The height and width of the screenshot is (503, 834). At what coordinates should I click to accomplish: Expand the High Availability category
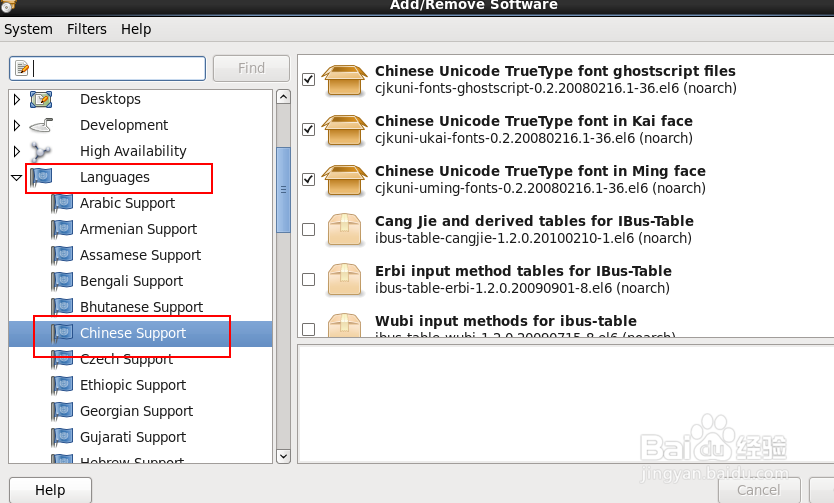(x=16, y=152)
